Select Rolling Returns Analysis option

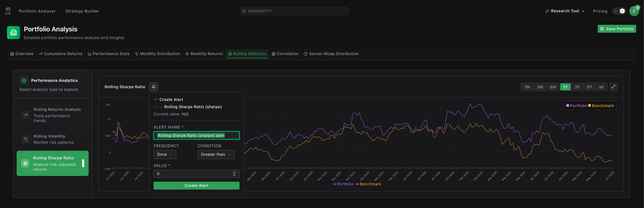(52, 115)
